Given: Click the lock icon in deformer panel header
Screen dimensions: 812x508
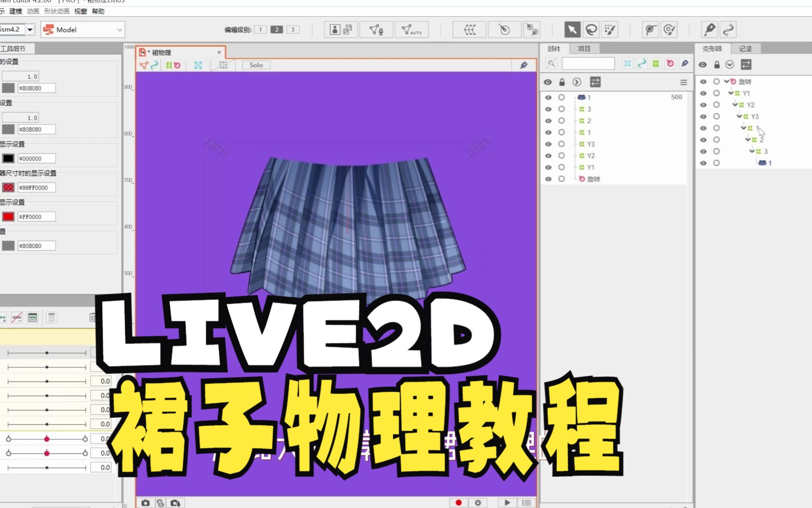Looking at the screenshot, I should (717, 64).
